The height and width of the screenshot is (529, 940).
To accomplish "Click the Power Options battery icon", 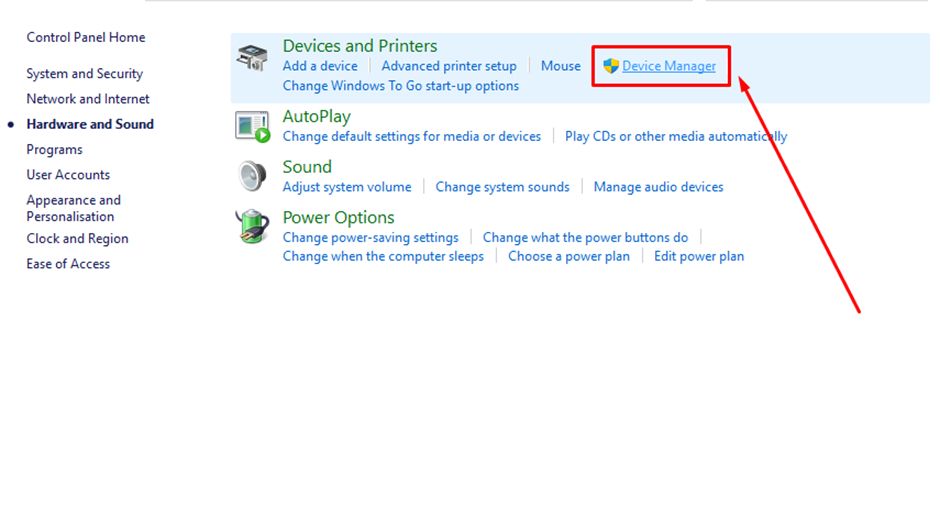I will pos(252,227).
